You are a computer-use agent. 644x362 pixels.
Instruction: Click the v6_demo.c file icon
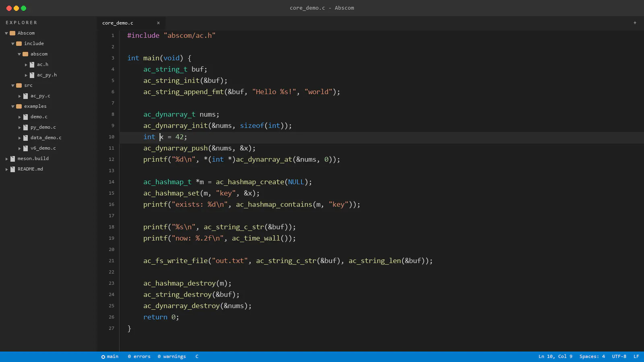pyautogui.click(x=25, y=148)
